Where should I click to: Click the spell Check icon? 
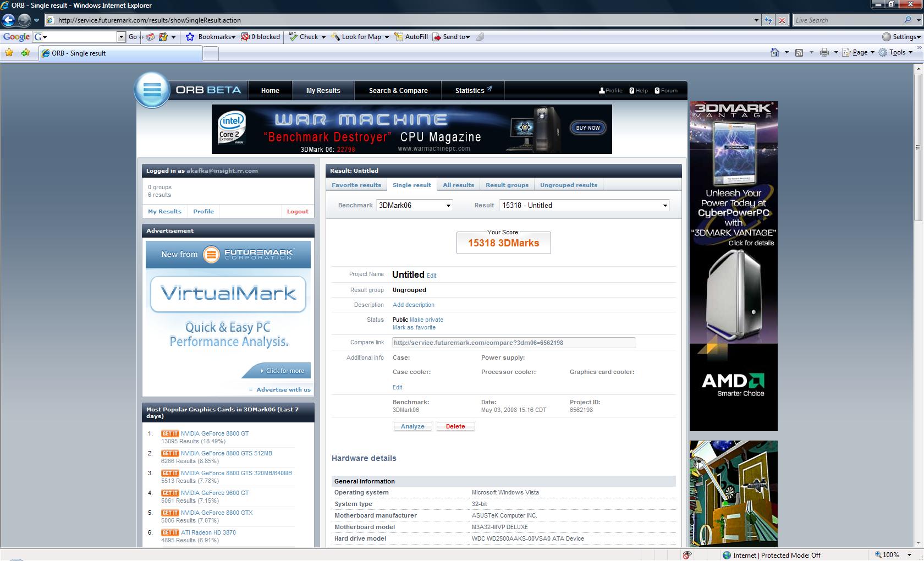pos(293,37)
